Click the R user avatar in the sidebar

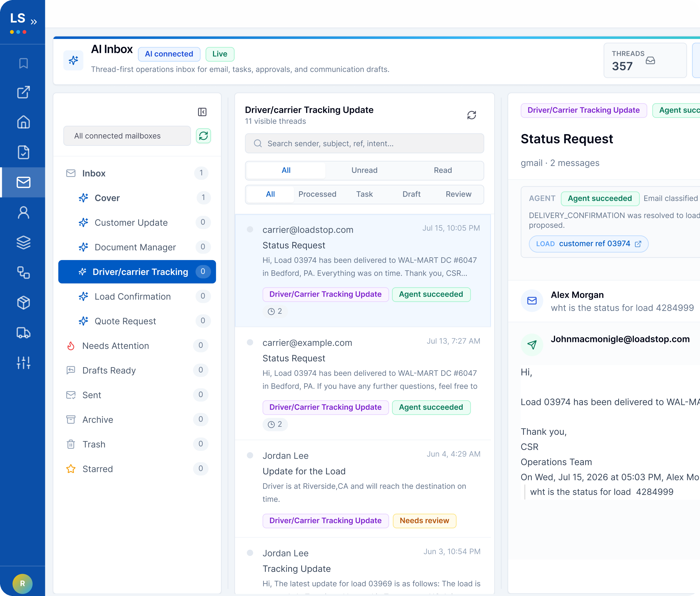pos(22,584)
